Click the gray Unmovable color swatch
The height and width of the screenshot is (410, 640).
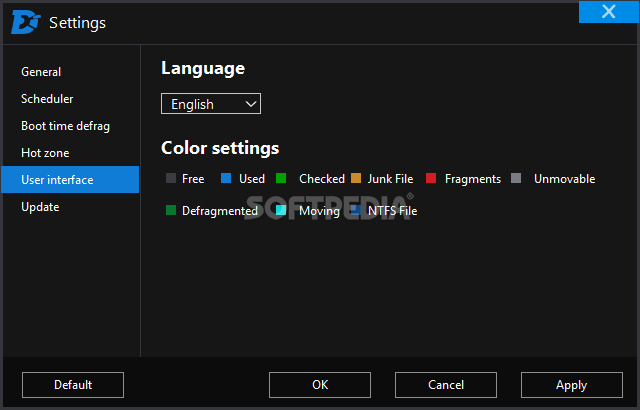coord(516,178)
